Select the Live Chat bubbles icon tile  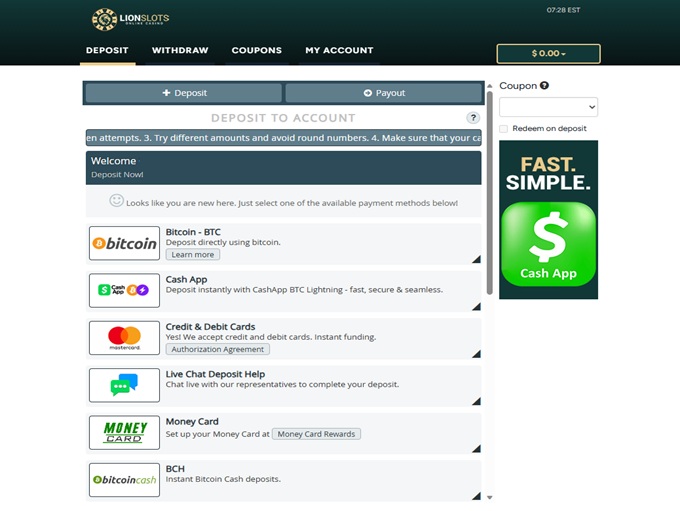[124, 385]
